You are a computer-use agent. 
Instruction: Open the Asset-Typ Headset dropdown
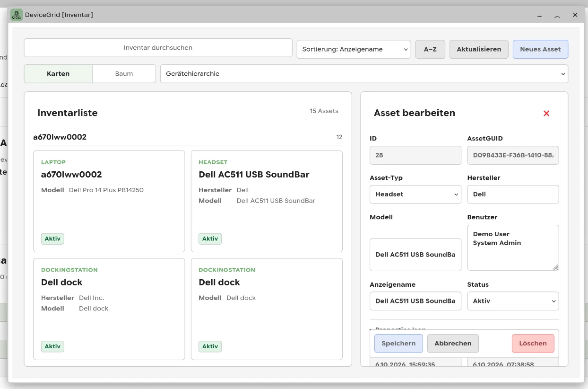click(x=415, y=194)
